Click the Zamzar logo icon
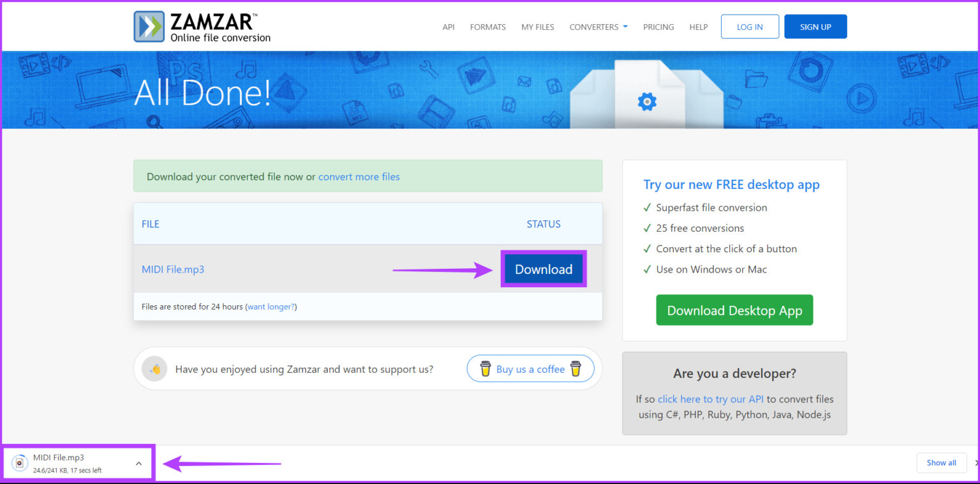Image resolution: width=980 pixels, height=484 pixels. pyautogui.click(x=149, y=27)
